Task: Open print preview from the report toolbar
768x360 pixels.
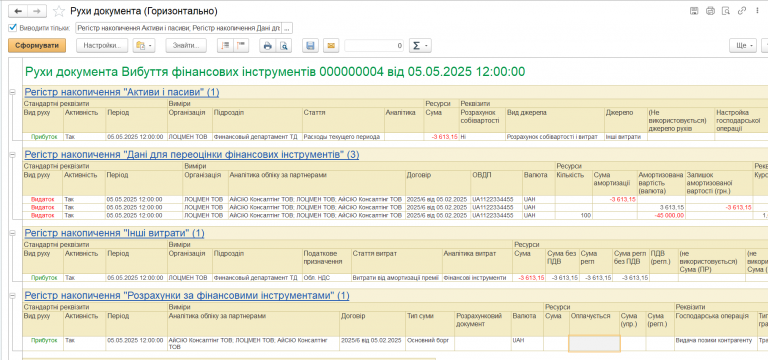Action: 284,46
